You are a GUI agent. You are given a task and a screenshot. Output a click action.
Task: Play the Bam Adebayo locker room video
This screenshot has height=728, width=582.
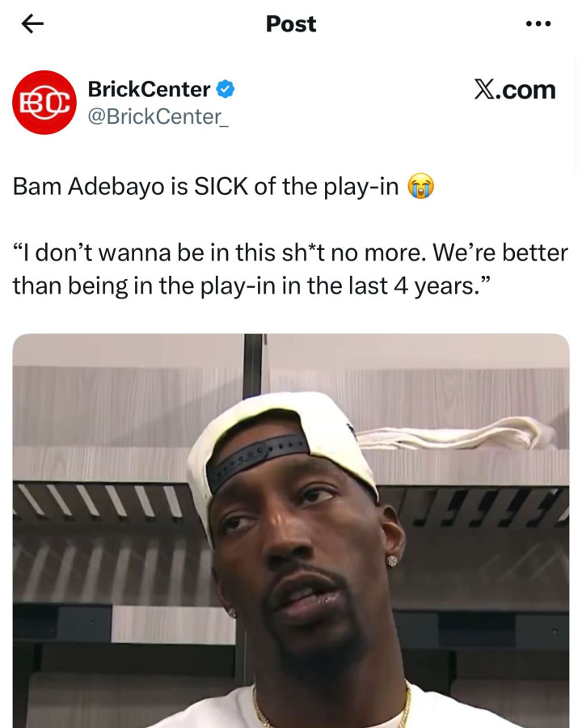click(x=291, y=531)
